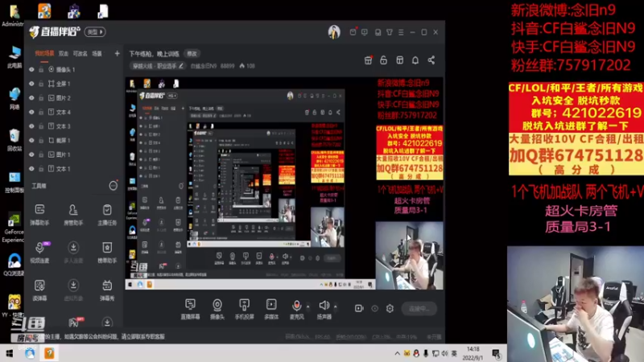Hide the 截屏 1 source
644x362 pixels.
31,140
